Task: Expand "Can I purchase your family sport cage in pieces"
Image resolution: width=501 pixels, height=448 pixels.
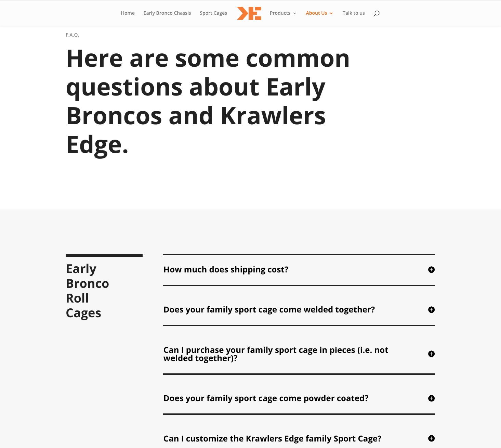Action: tap(276, 354)
